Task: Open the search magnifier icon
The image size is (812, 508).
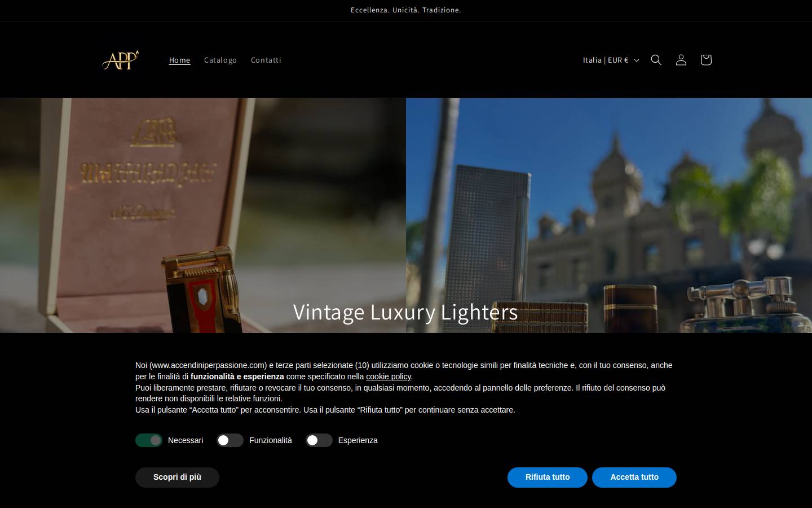Action: point(656,60)
